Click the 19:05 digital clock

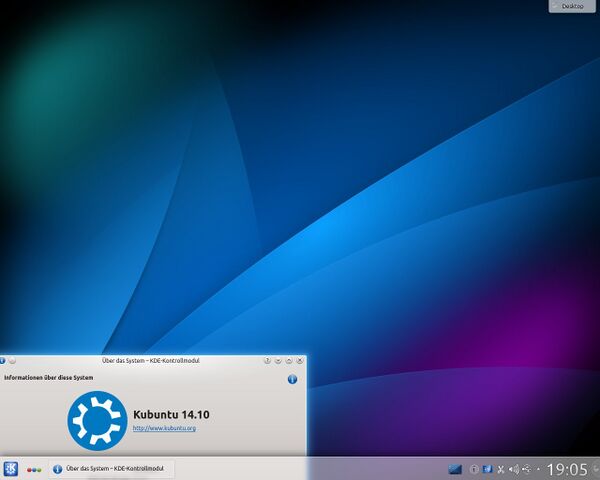coord(566,468)
